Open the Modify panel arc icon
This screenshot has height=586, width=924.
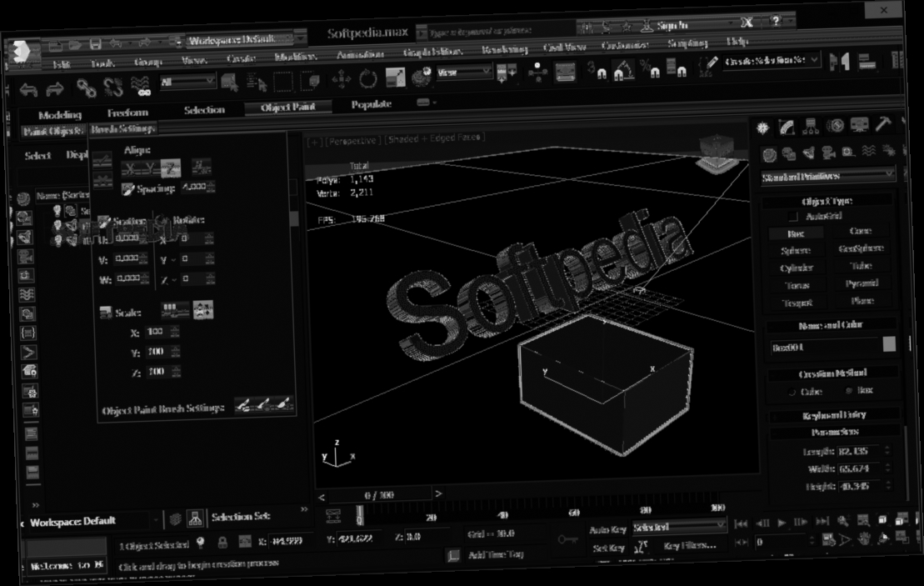point(787,127)
